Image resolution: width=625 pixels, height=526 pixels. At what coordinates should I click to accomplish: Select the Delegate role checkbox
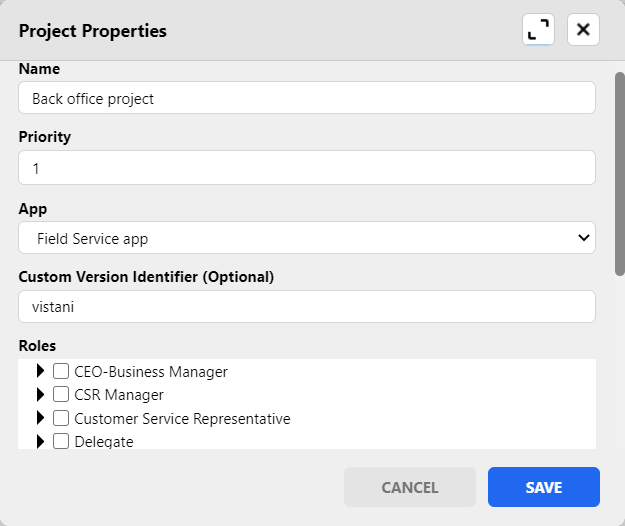[60, 441]
